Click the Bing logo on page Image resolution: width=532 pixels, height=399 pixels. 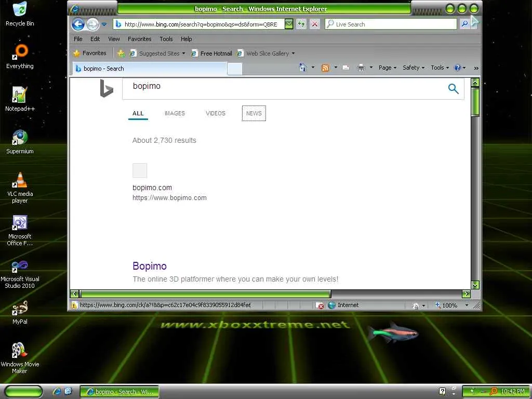coord(106,88)
